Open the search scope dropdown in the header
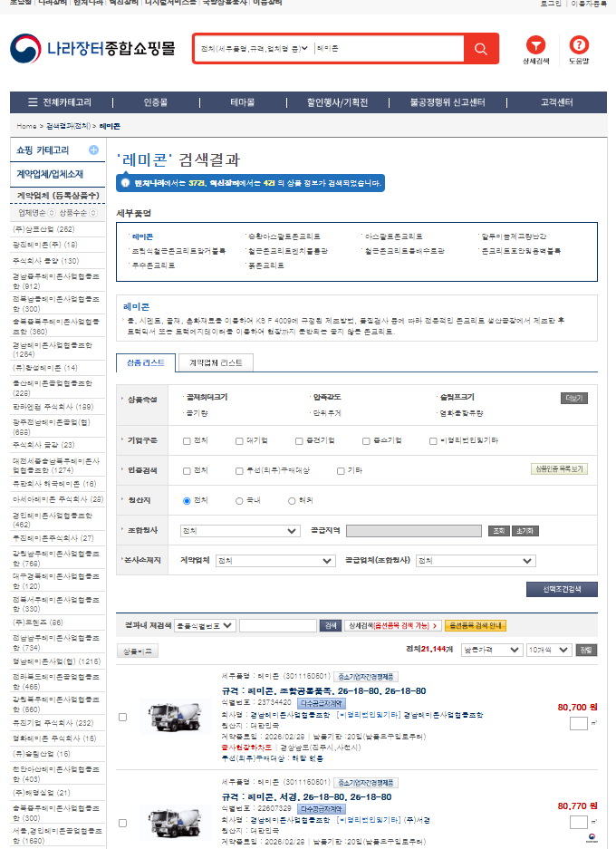 [x=254, y=49]
